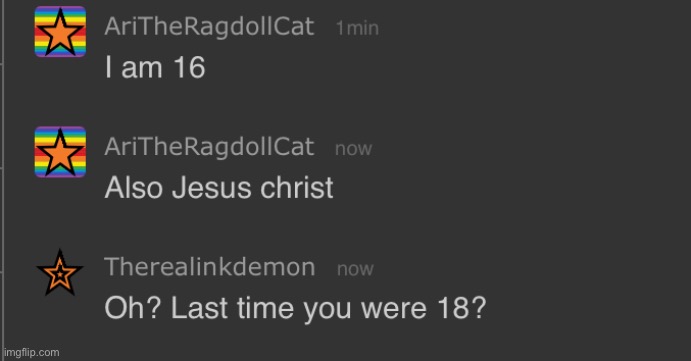This screenshot has height=361, width=691.
Task: Visit the Therealinkdemon username profile link
Action: [x=210, y=267]
